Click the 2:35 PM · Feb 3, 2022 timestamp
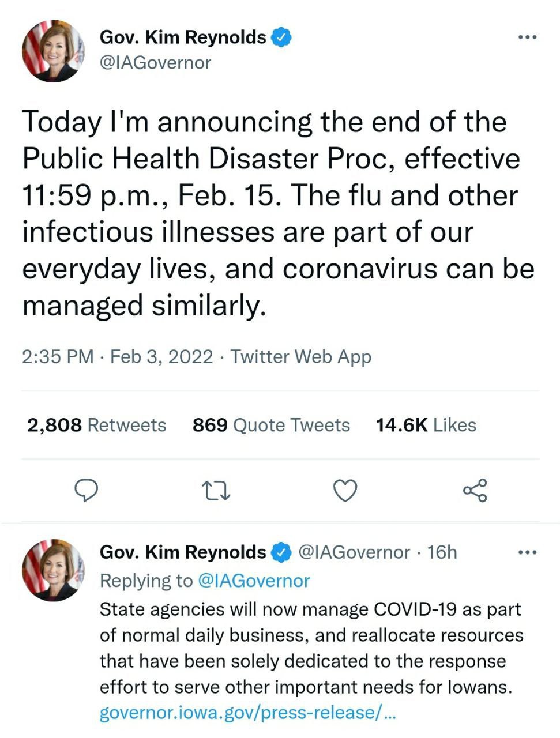The width and height of the screenshot is (560, 738). (x=118, y=356)
